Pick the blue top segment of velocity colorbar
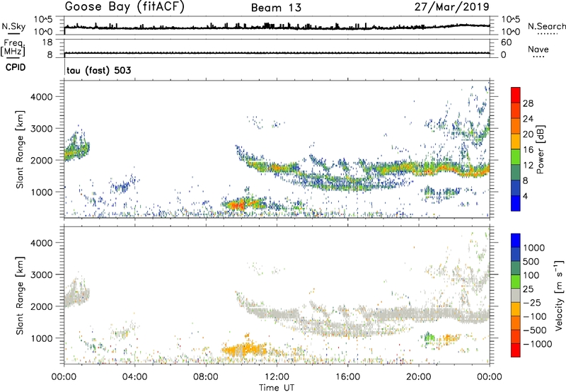The image size is (566, 392). (516, 241)
